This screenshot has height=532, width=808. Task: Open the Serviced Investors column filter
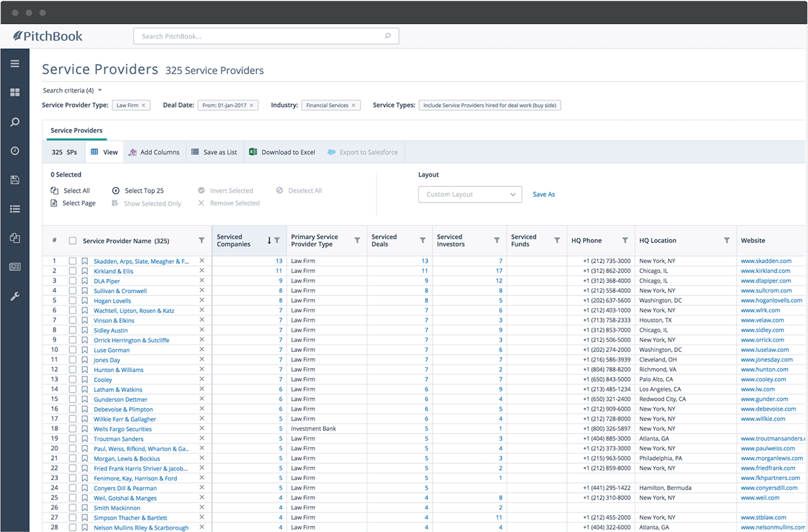coord(497,240)
